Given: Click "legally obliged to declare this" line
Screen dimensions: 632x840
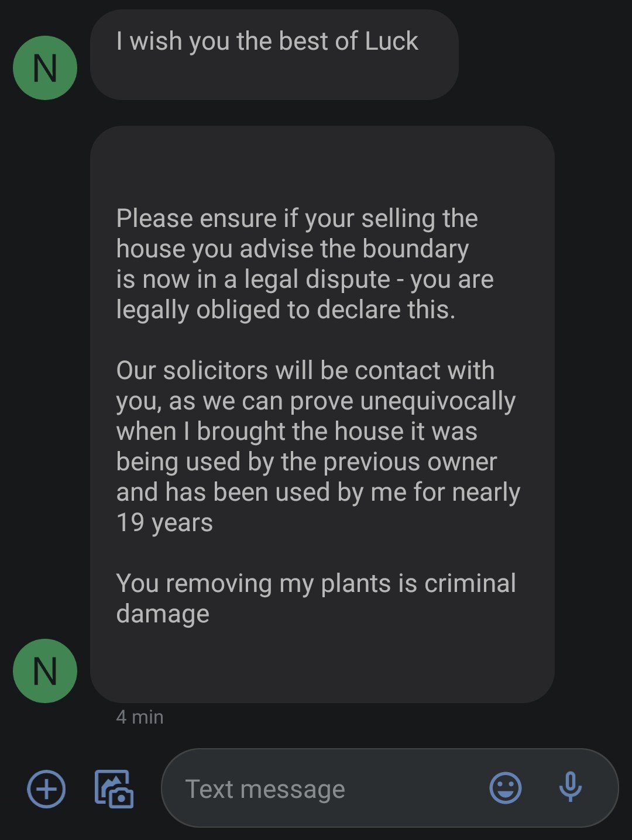Looking at the screenshot, I should 286,310.
